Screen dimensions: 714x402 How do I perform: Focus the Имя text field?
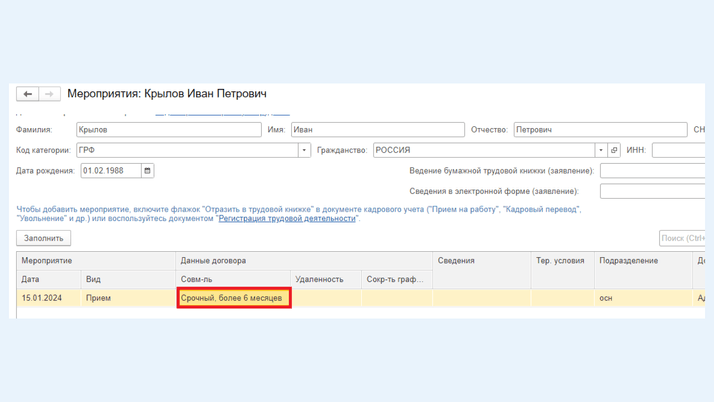[x=377, y=130]
